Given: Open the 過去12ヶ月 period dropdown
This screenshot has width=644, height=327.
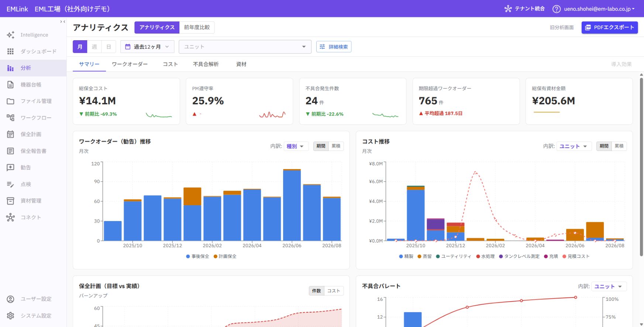Looking at the screenshot, I should pos(147,47).
